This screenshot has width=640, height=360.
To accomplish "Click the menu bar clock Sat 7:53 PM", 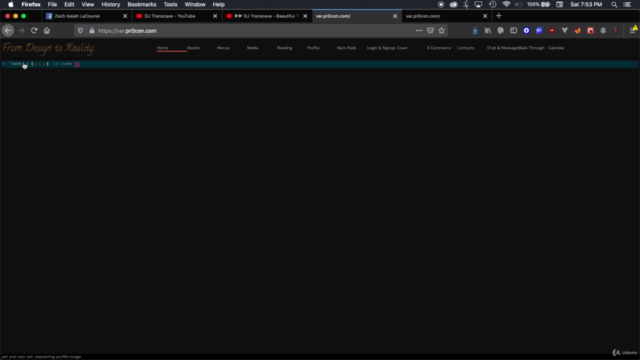I will click(x=586, y=4).
